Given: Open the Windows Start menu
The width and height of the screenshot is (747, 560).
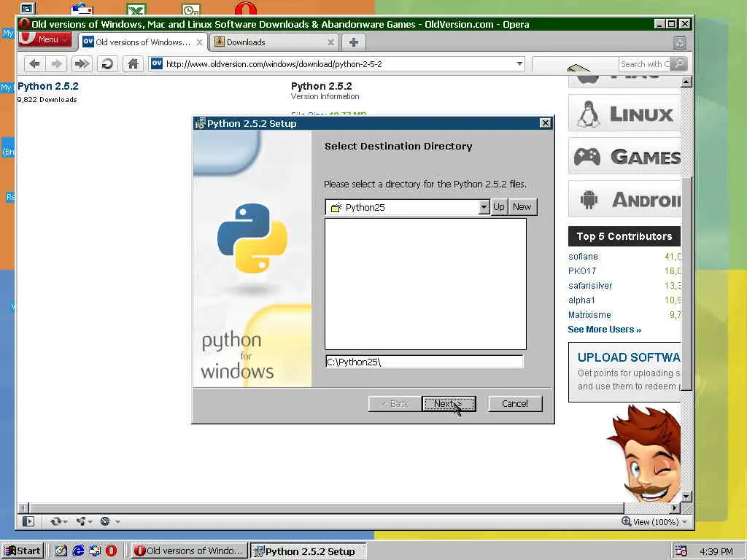Looking at the screenshot, I should coord(23,551).
